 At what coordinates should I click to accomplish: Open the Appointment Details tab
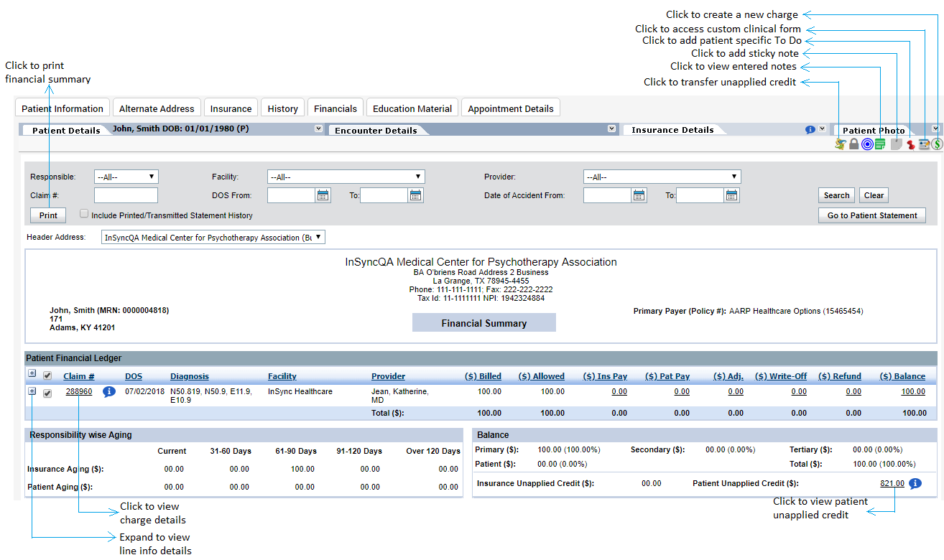(510, 107)
